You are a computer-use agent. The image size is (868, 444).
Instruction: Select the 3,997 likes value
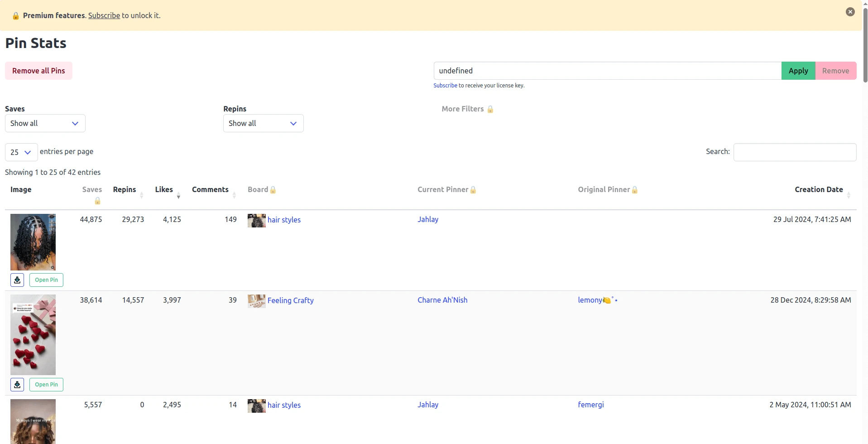(x=172, y=300)
